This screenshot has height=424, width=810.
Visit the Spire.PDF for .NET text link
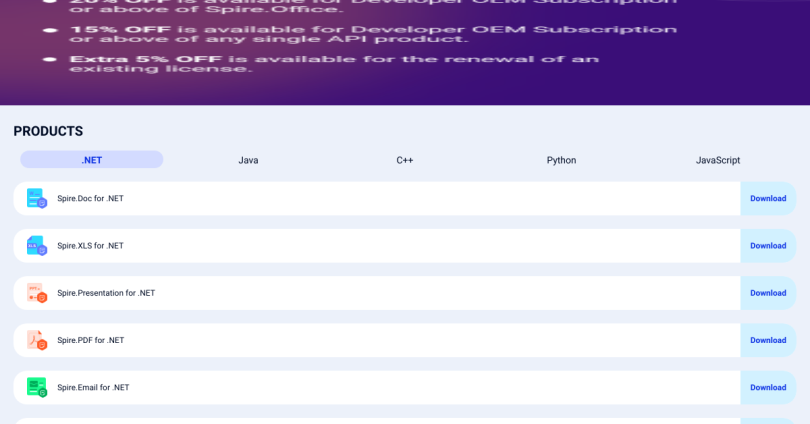click(90, 340)
